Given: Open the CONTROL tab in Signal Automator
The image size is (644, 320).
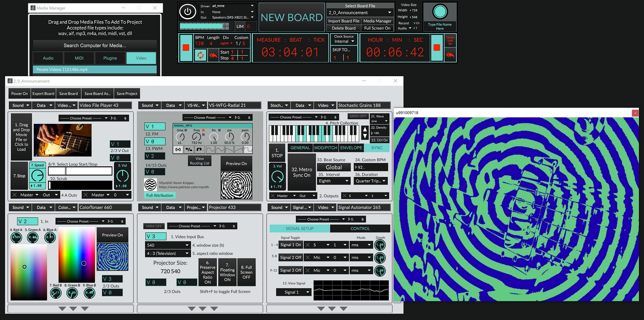Looking at the screenshot, I should tap(360, 229).
